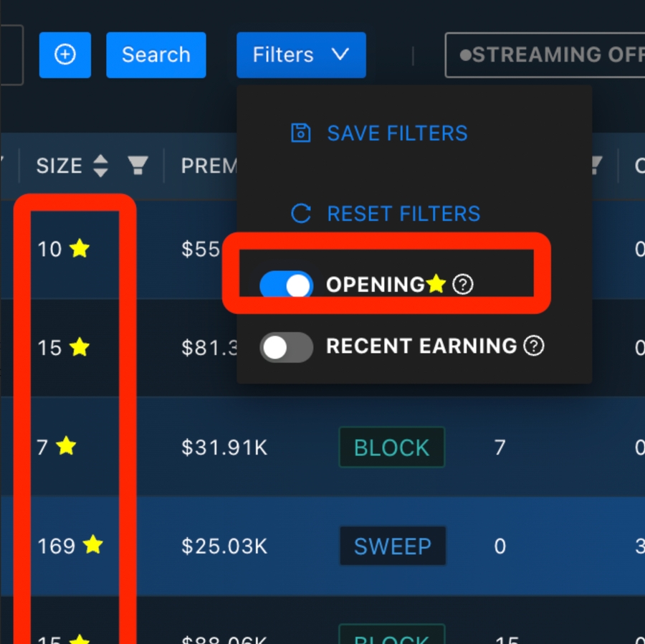
Task: Toggle the STREAMING OFF indicator
Action: [x=545, y=55]
